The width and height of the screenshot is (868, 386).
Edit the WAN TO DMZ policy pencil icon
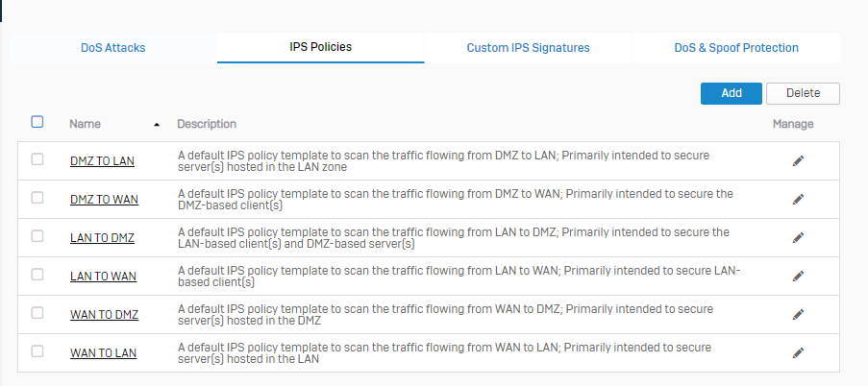(x=798, y=315)
